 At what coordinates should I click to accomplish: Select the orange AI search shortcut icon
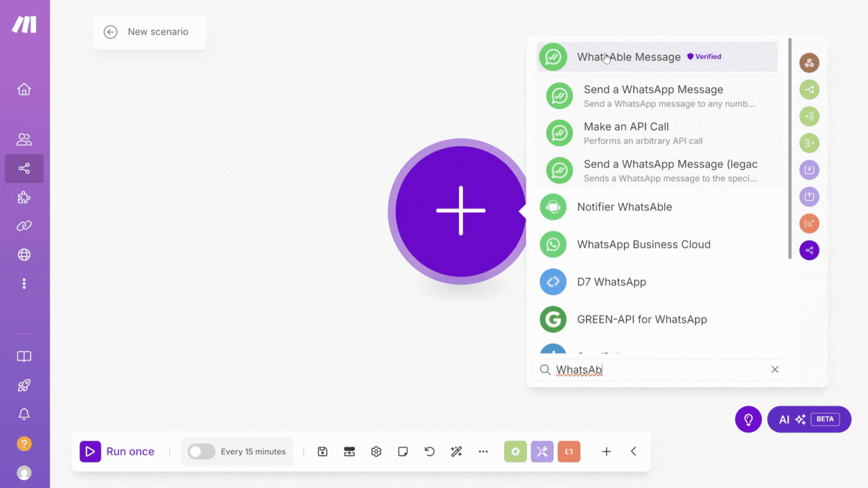click(x=809, y=223)
